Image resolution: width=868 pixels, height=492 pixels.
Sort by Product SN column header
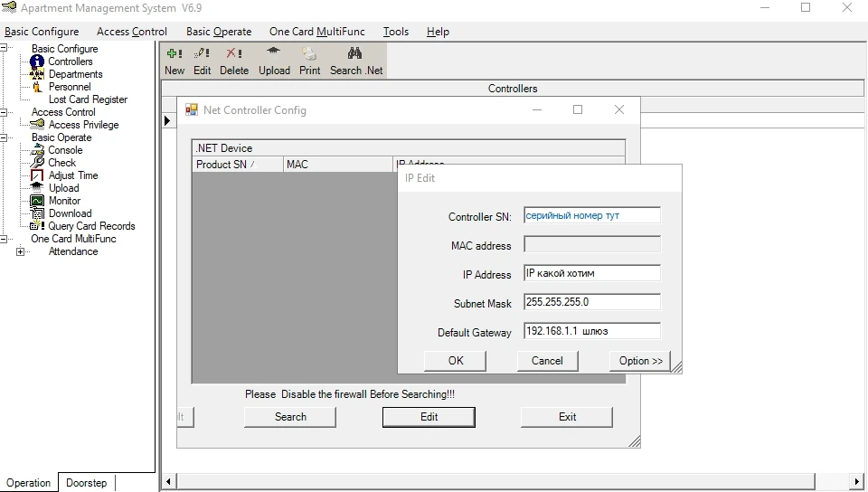(238, 165)
